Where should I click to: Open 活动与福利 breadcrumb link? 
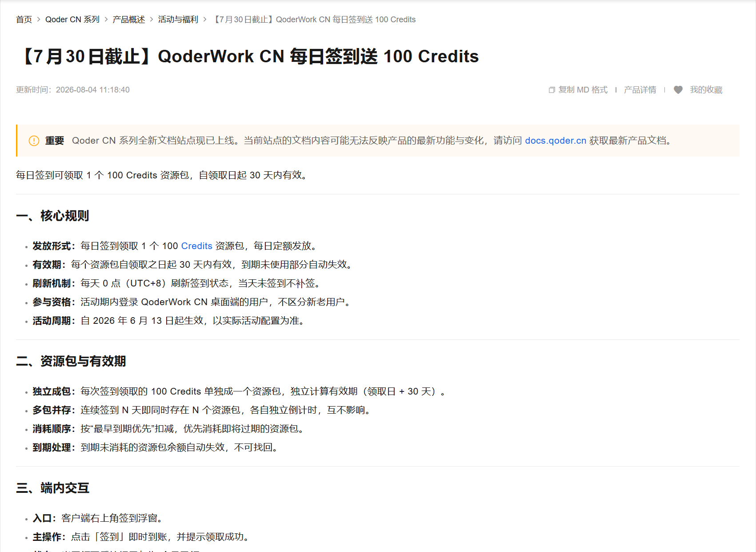tap(178, 20)
